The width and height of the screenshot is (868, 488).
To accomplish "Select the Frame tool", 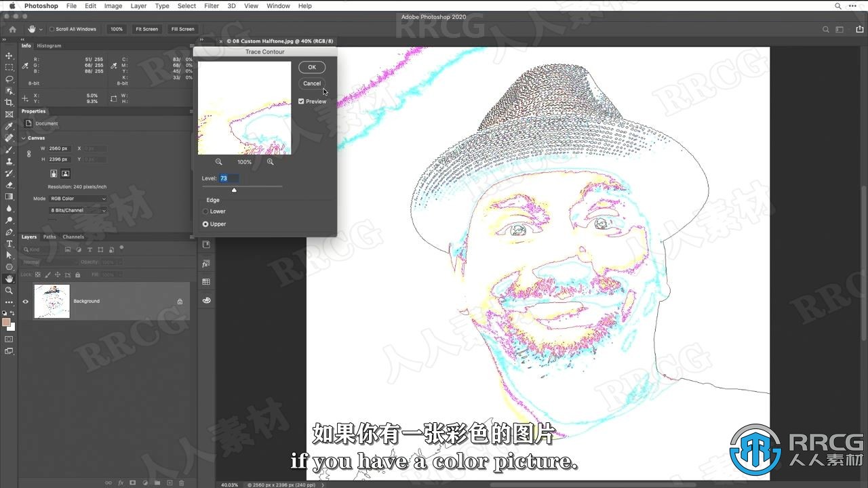I will (9, 114).
